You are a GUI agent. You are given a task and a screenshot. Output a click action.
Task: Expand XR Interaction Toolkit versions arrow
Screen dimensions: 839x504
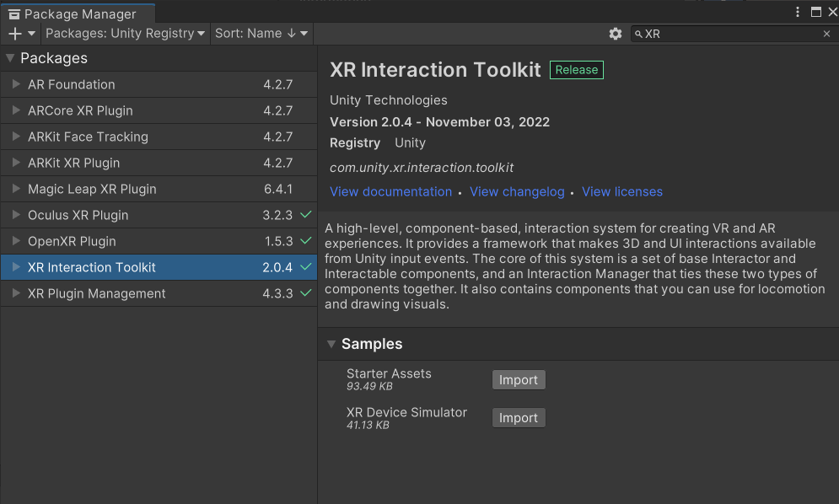(16, 267)
